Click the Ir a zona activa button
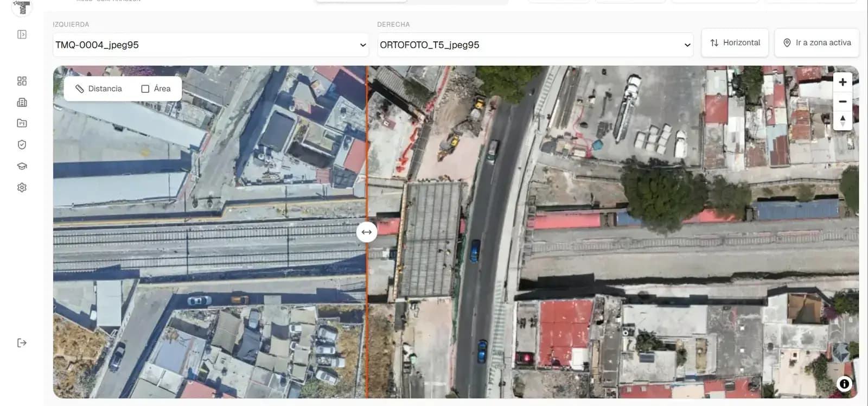 [817, 43]
